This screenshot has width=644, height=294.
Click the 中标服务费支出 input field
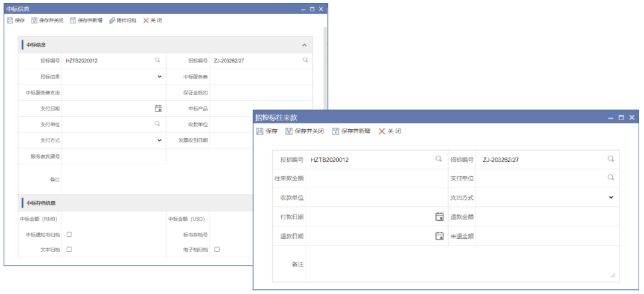coord(114,93)
